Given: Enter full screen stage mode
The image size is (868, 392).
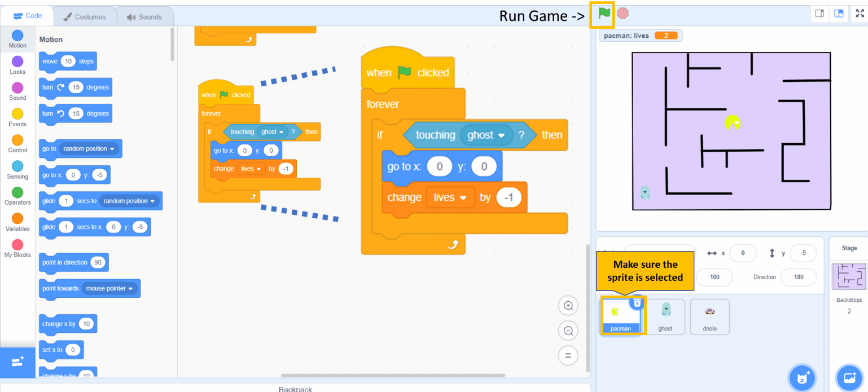Looking at the screenshot, I should click(861, 14).
